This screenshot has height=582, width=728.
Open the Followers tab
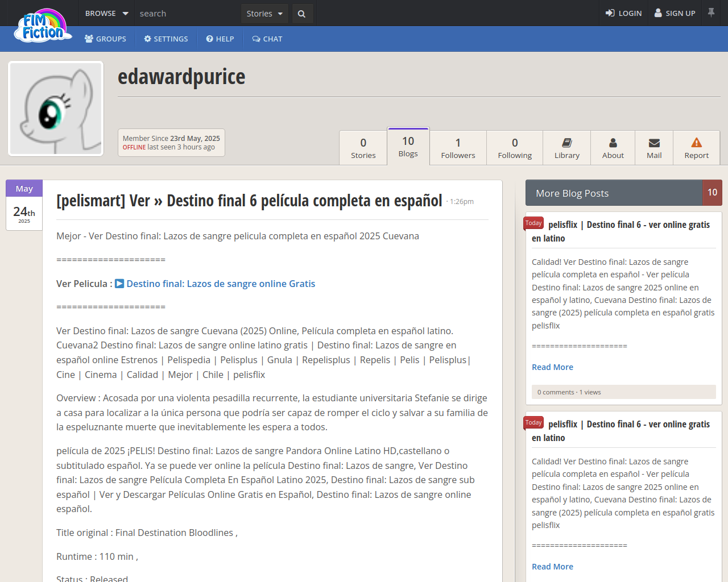click(x=458, y=148)
